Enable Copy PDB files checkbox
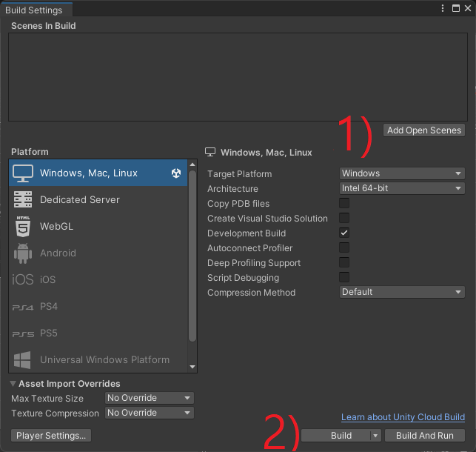Screen dimensions: 476x452 pyautogui.click(x=344, y=203)
